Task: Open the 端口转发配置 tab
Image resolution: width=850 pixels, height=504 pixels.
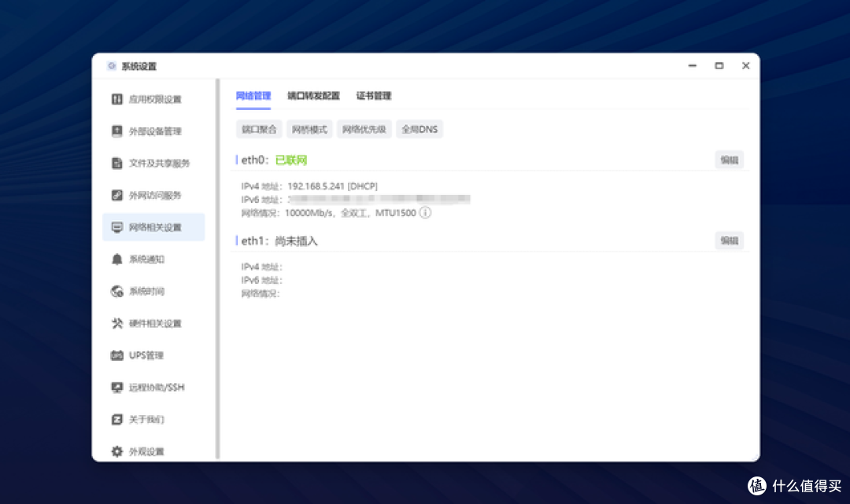Action: tap(313, 96)
